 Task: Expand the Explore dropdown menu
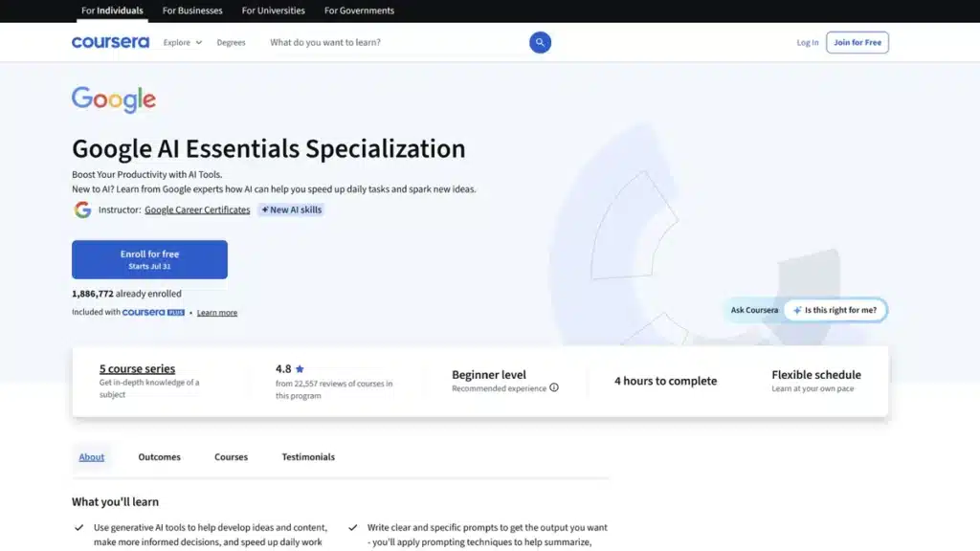[x=183, y=42]
